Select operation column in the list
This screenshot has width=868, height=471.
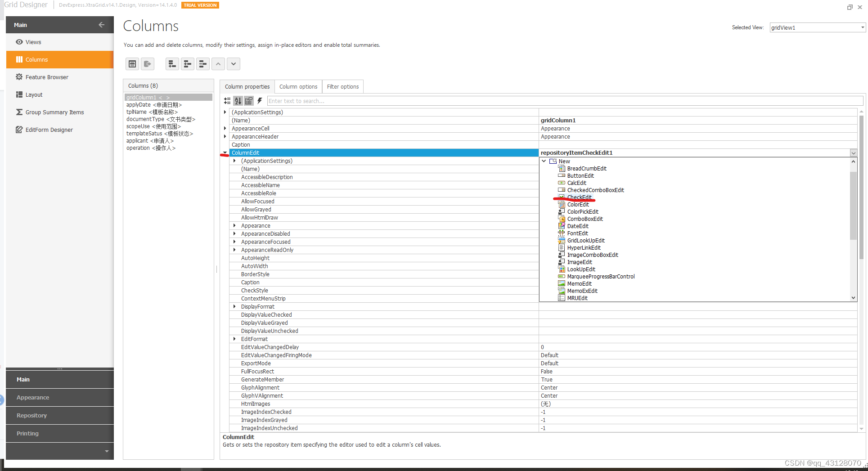[151, 148]
